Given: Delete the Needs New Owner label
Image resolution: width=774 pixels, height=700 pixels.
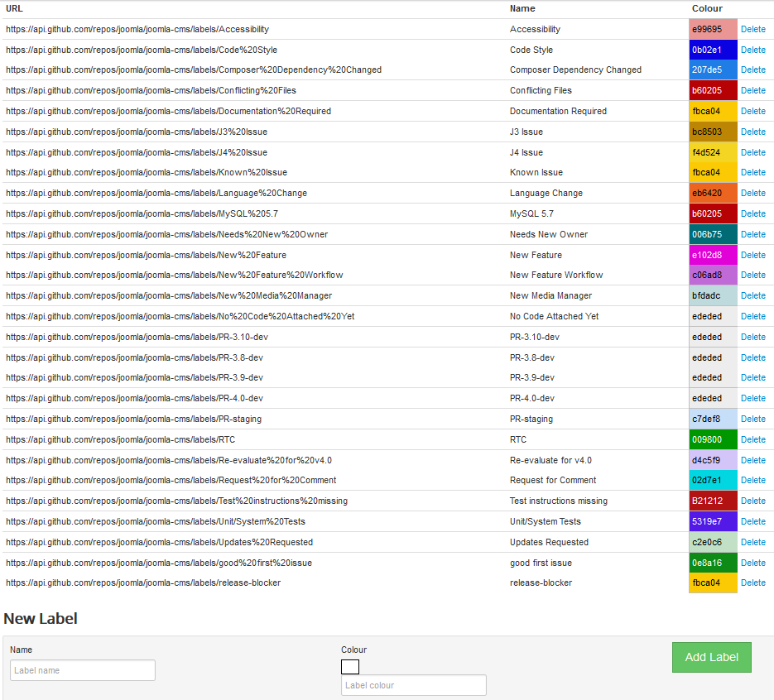Looking at the screenshot, I should tap(752, 234).
